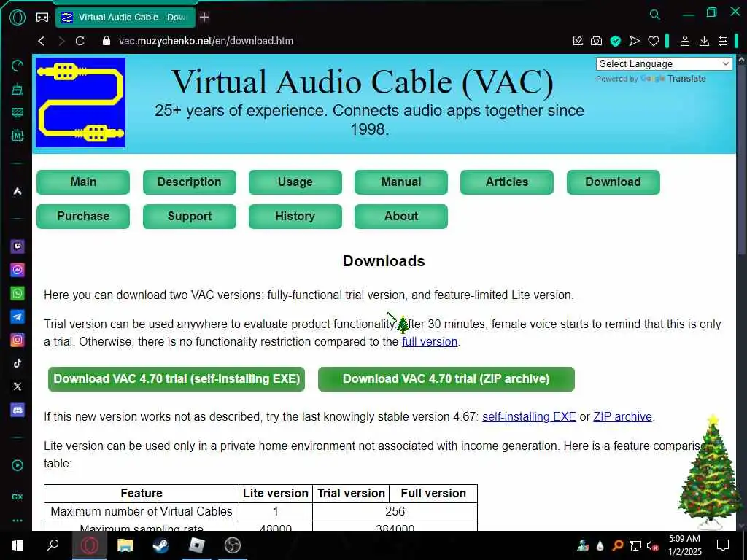Open Instagram in the sidebar

[18, 340]
